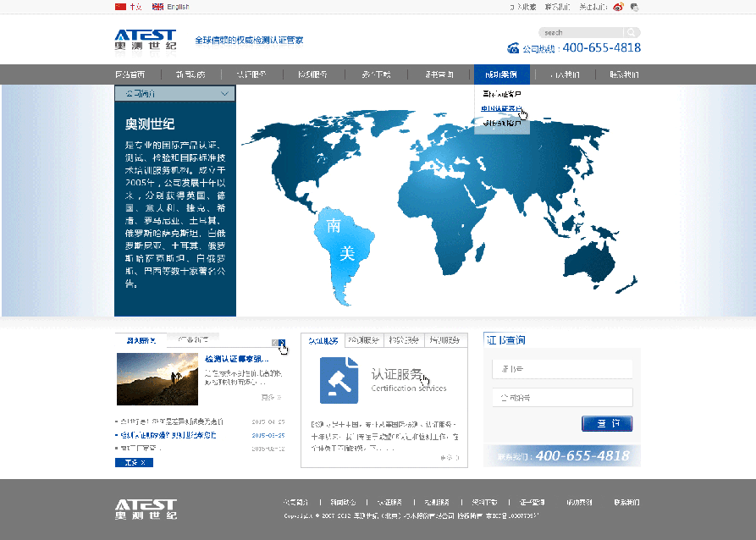Click the blue 查询 certificate query button
The image size is (756, 540).
(x=606, y=424)
